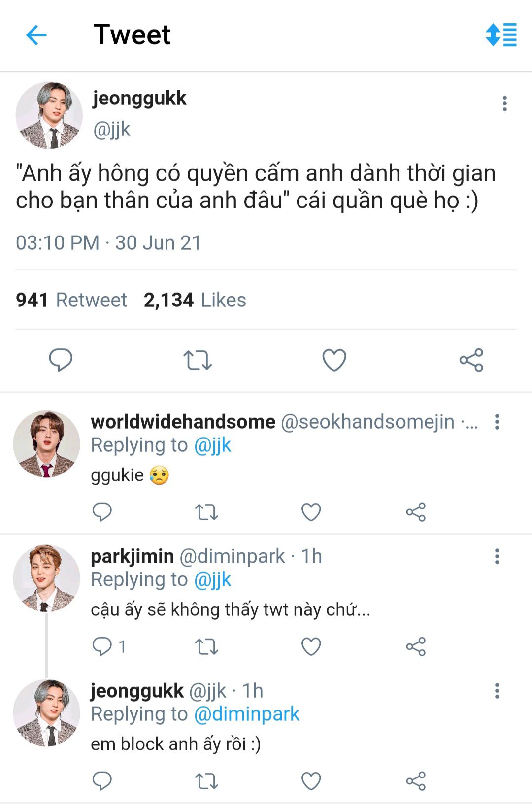This screenshot has height=811, width=532.
Task: Like parkjimin's reply tweet
Action: point(311,646)
